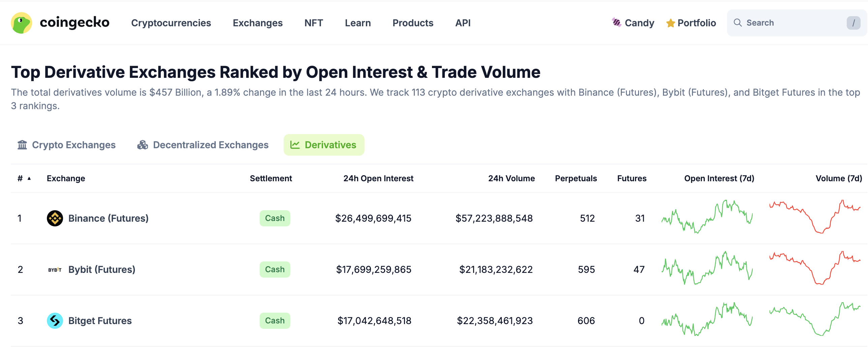
Task: Switch on the Decentralized Exchanges filter
Action: click(203, 145)
